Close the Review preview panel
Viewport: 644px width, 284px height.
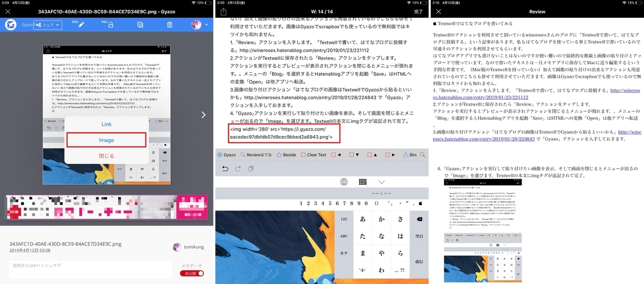(x=438, y=11)
